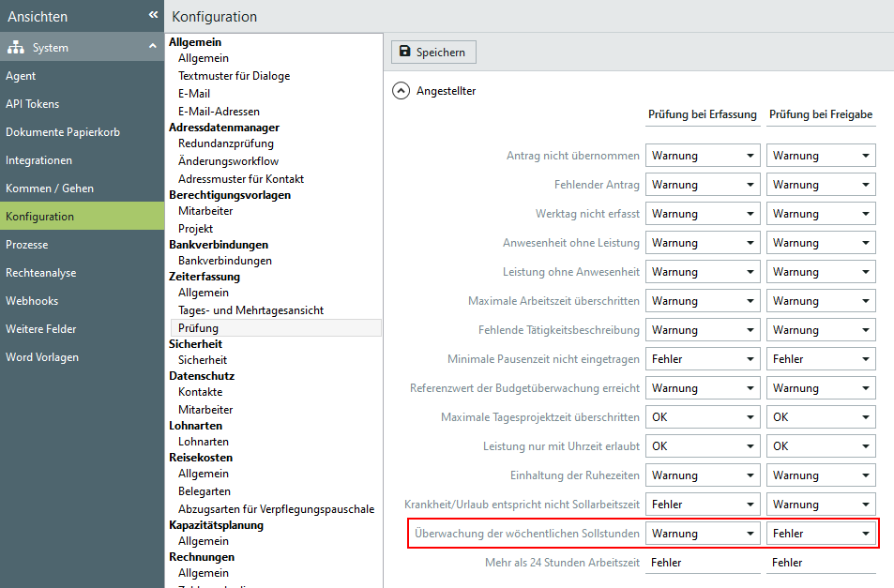Click the floppy disk save icon
The image size is (894, 588).
click(404, 53)
